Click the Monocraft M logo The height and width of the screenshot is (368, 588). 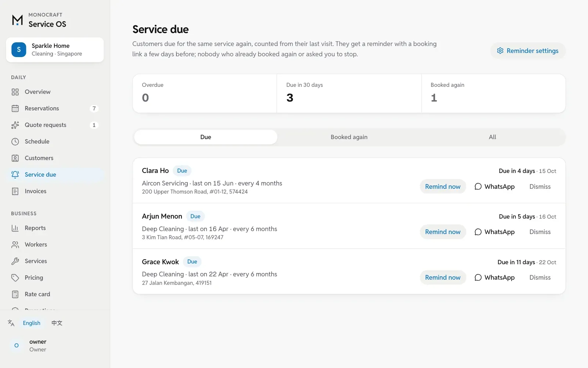[x=17, y=20]
